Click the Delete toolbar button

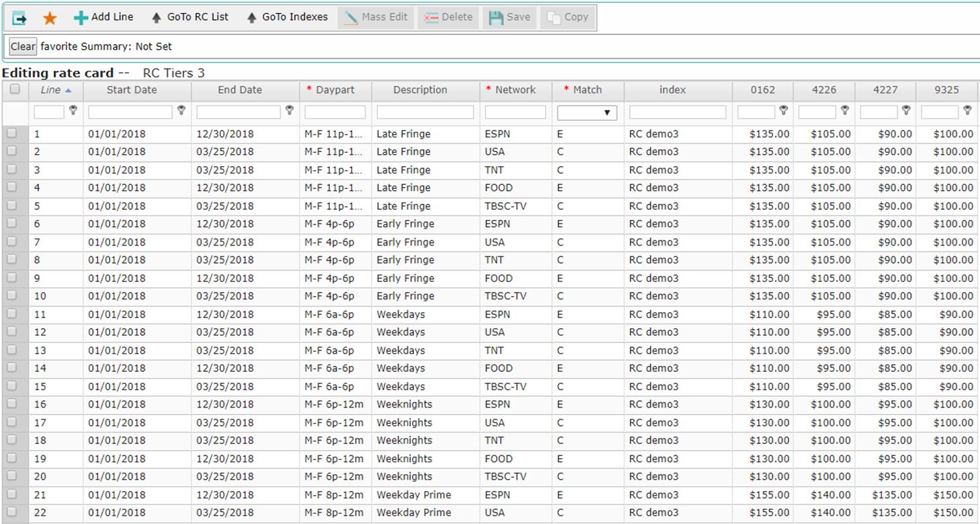point(449,17)
